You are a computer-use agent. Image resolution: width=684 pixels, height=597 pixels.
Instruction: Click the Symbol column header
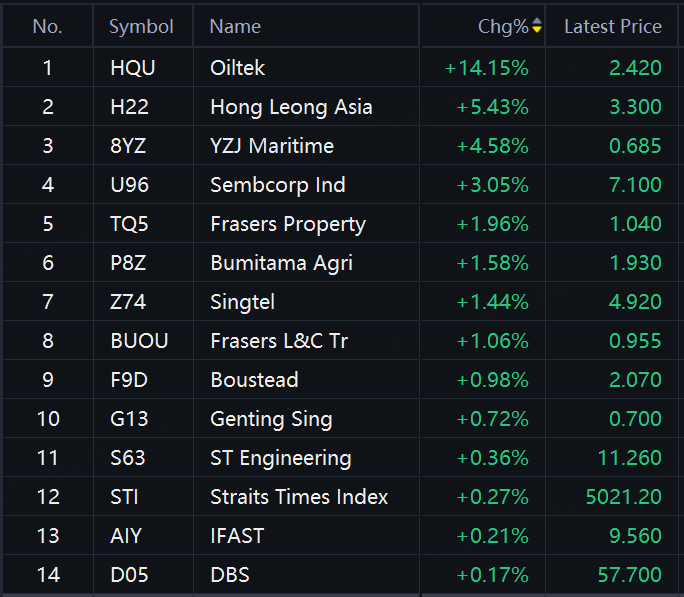coord(141,27)
